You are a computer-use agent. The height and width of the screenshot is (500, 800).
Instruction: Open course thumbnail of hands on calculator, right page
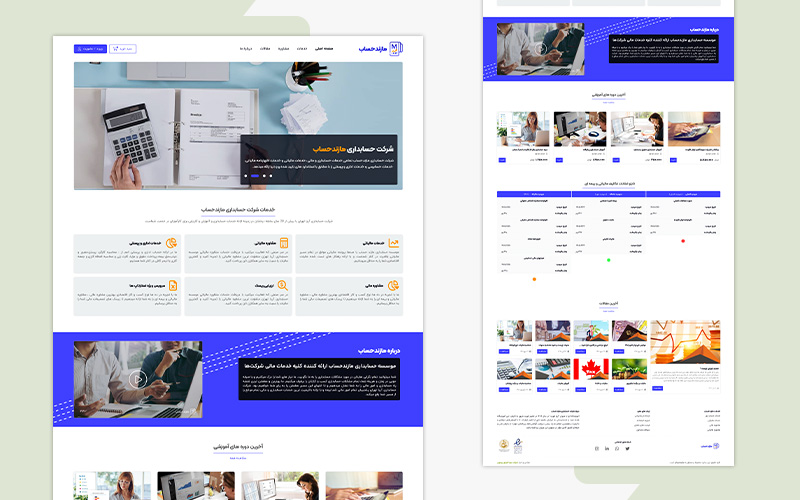point(694,129)
